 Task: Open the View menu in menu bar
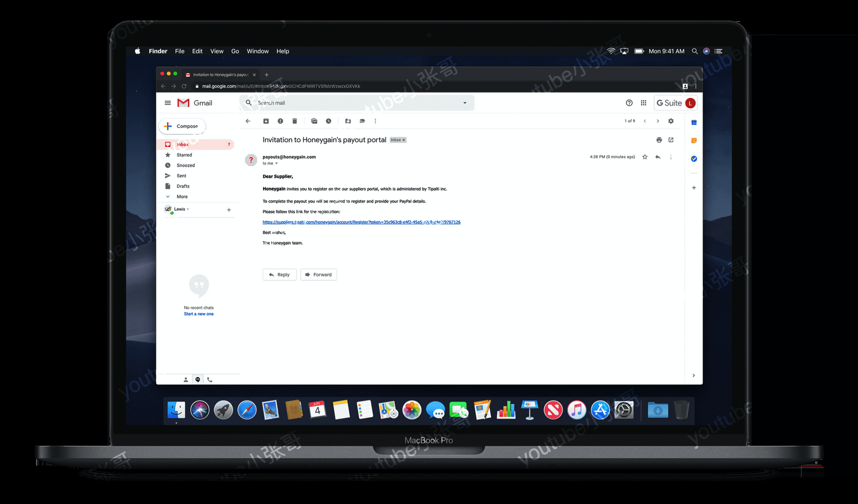(217, 51)
